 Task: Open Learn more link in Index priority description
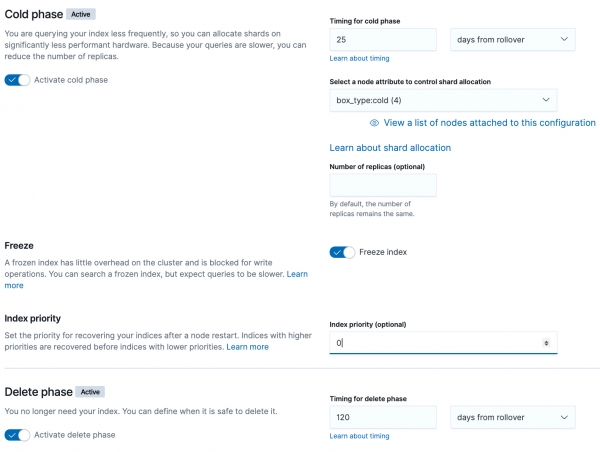pos(247,347)
